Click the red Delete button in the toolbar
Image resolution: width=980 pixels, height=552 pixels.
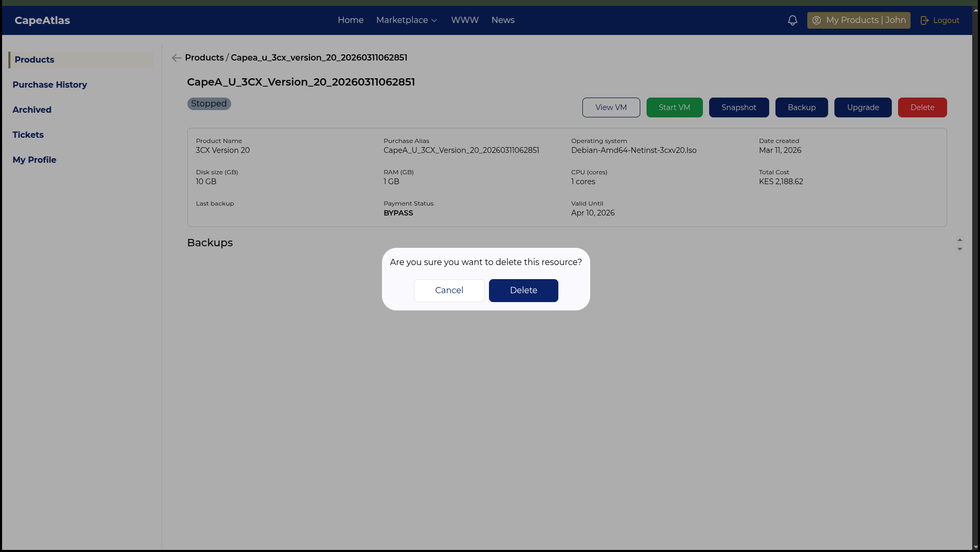922,107
